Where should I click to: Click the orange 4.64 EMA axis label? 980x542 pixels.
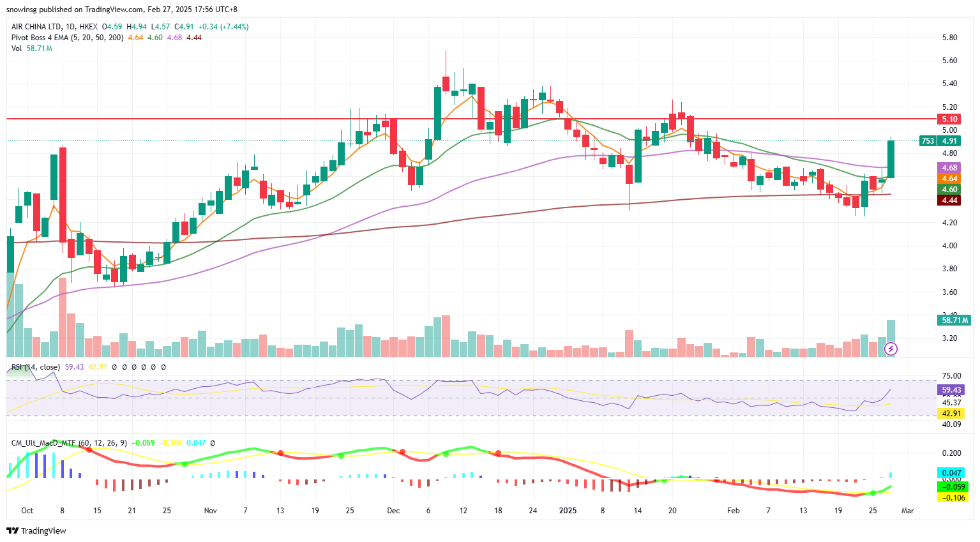click(x=949, y=179)
